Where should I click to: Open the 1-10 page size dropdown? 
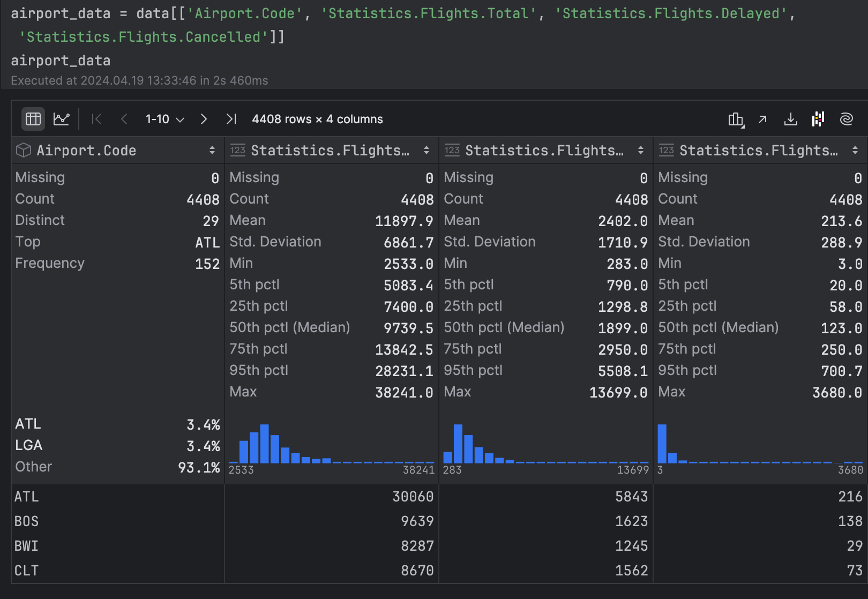point(164,119)
